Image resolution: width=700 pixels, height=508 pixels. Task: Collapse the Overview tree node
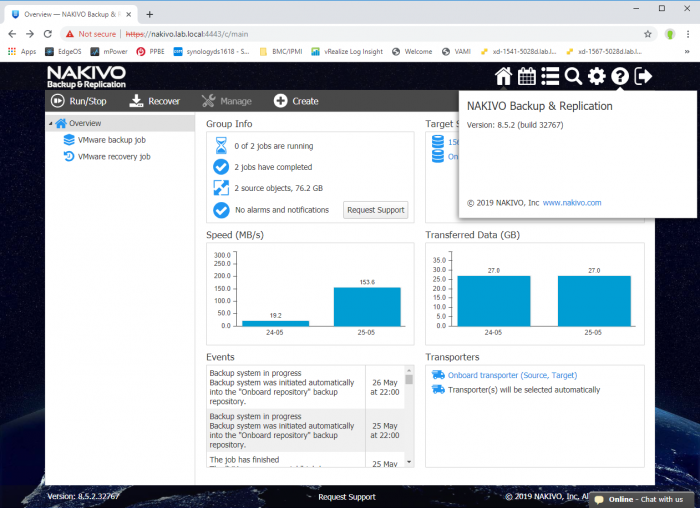coord(50,123)
